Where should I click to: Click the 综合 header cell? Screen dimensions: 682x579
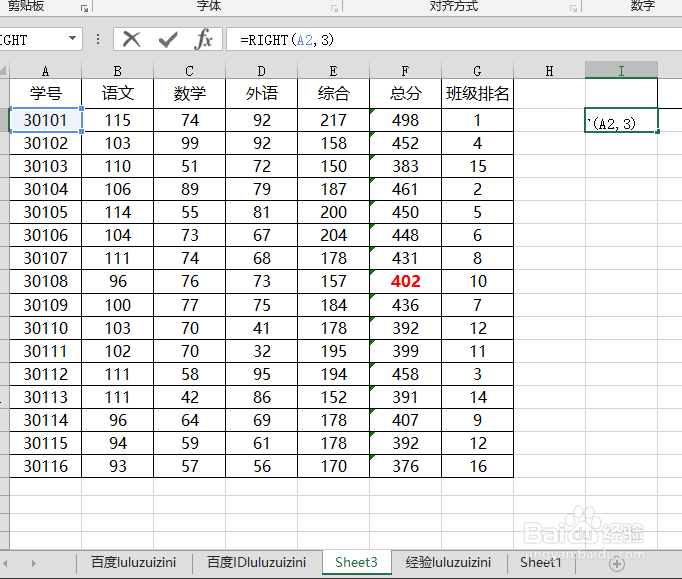[333, 94]
